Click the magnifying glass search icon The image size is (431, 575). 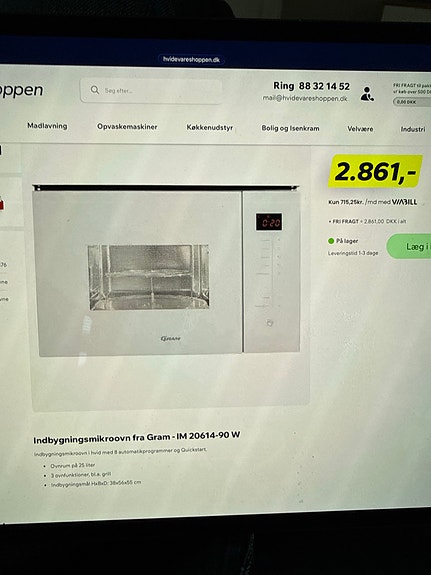pyautogui.click(x=95, y=90)
